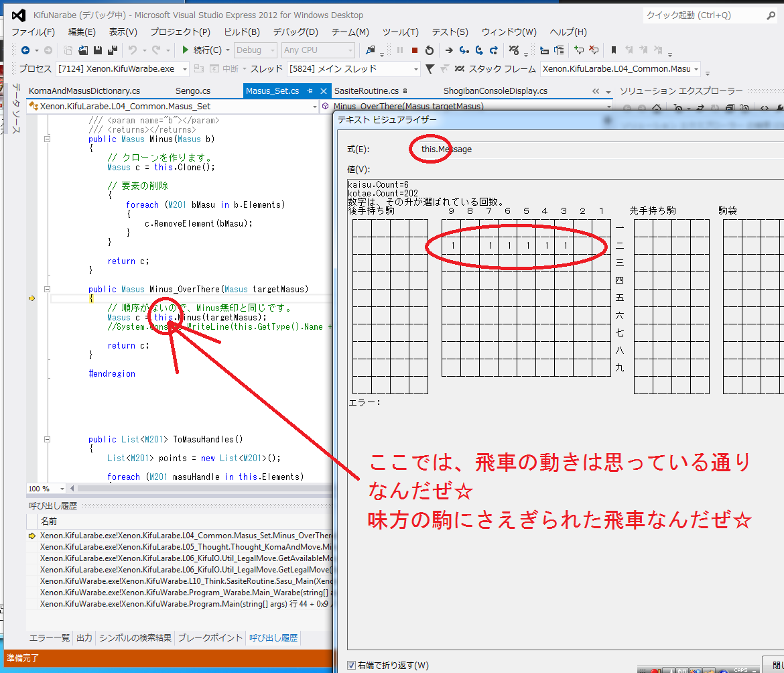Viewport: 784px width, 673px height.
Task: Click the increase indent icon
Action: click(x=559, y=50)
